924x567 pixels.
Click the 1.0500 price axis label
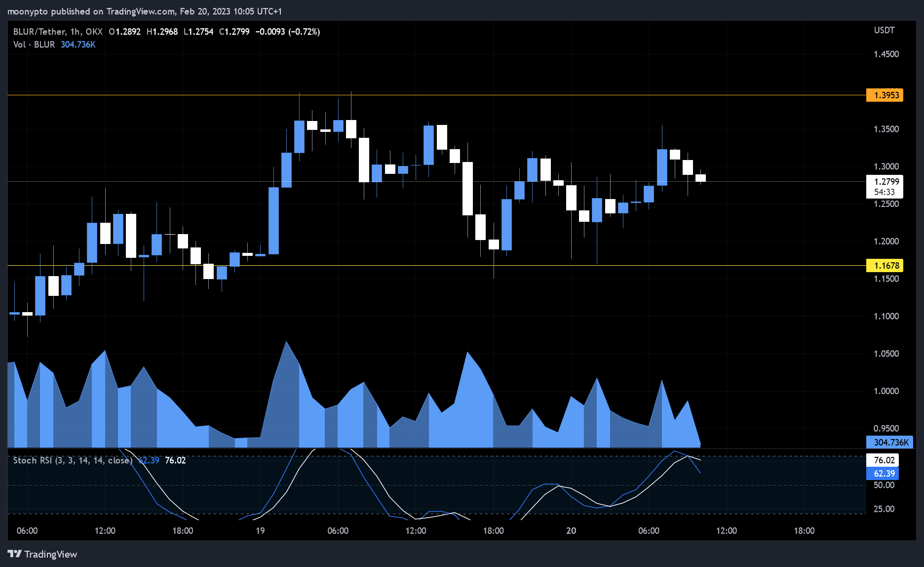tap(886, 354)
